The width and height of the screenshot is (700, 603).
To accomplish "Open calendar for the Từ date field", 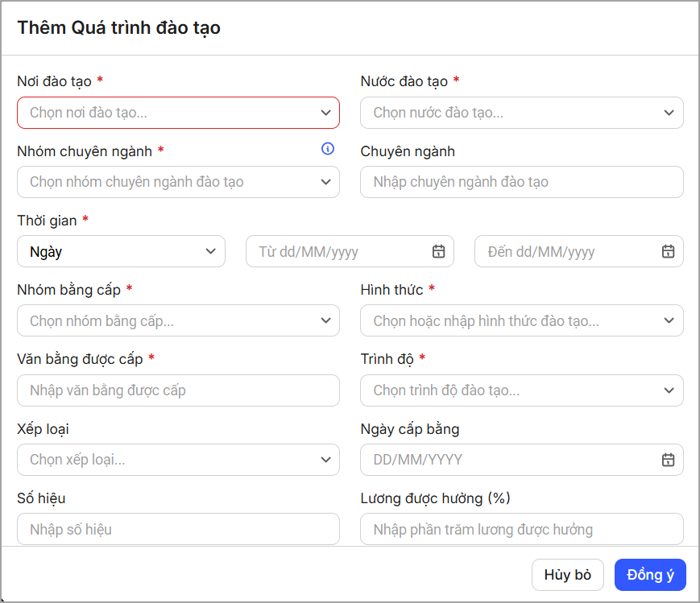I will pyautogui.click(x=438, y=251).
